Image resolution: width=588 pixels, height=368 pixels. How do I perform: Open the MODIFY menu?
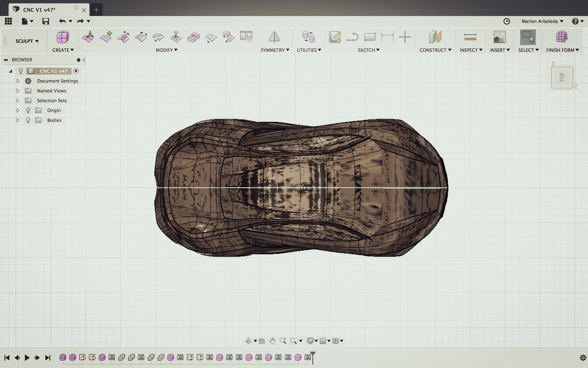(x=167, y=50)
